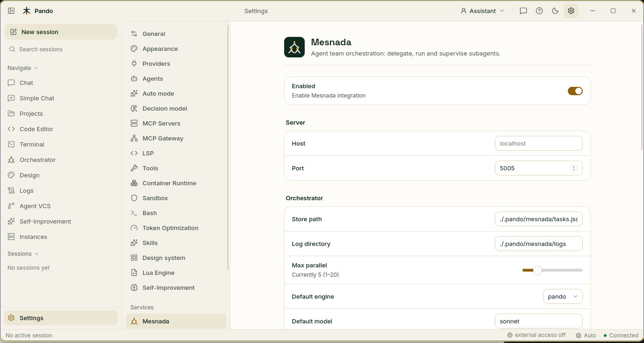Click the Store path input field

click(539, 219)
